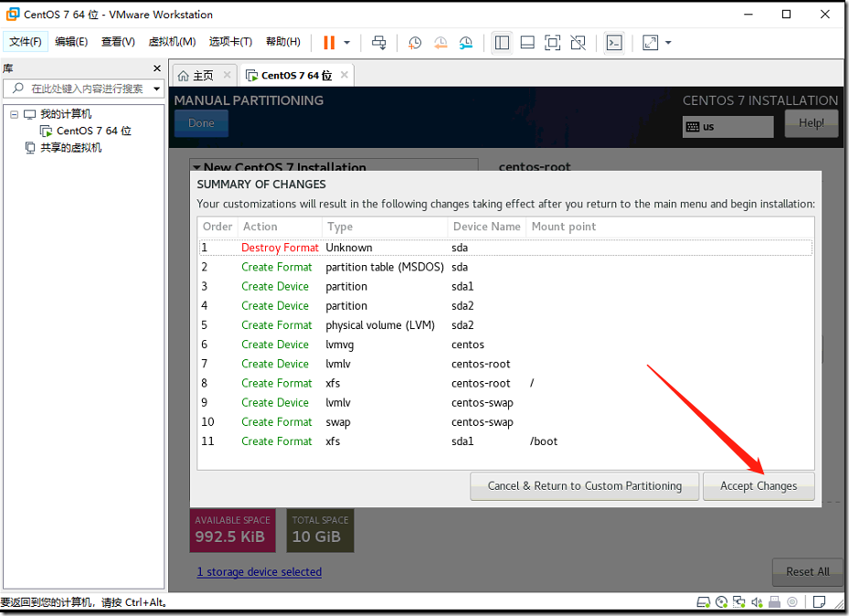
Task: Open the console view icon
Action: (x=614, y=42)
